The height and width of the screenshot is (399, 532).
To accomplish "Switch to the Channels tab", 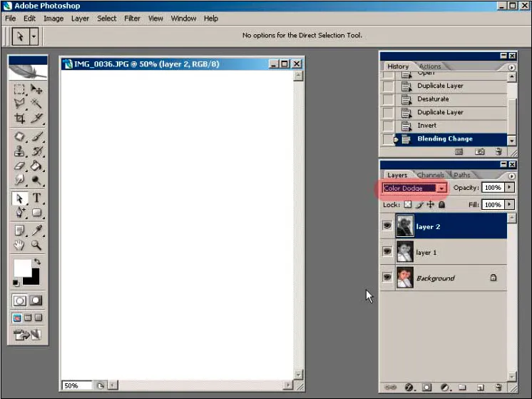I will tap(430, 175).
